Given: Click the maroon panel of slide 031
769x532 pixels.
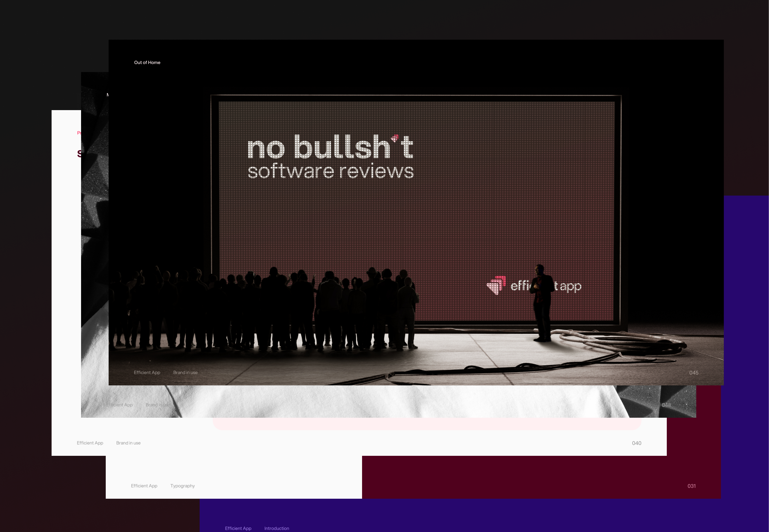Looking at the screenshot, I should click(534, 477).
